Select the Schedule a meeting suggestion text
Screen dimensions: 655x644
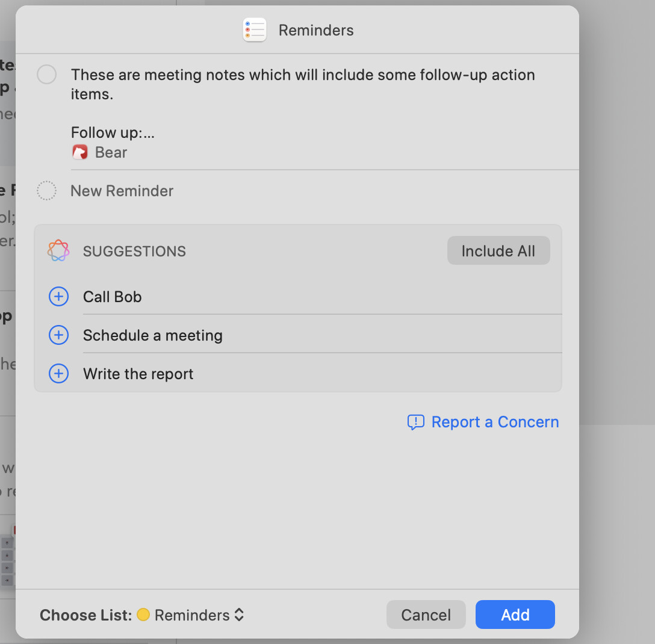pyautogui.click(x=153, y=335)
